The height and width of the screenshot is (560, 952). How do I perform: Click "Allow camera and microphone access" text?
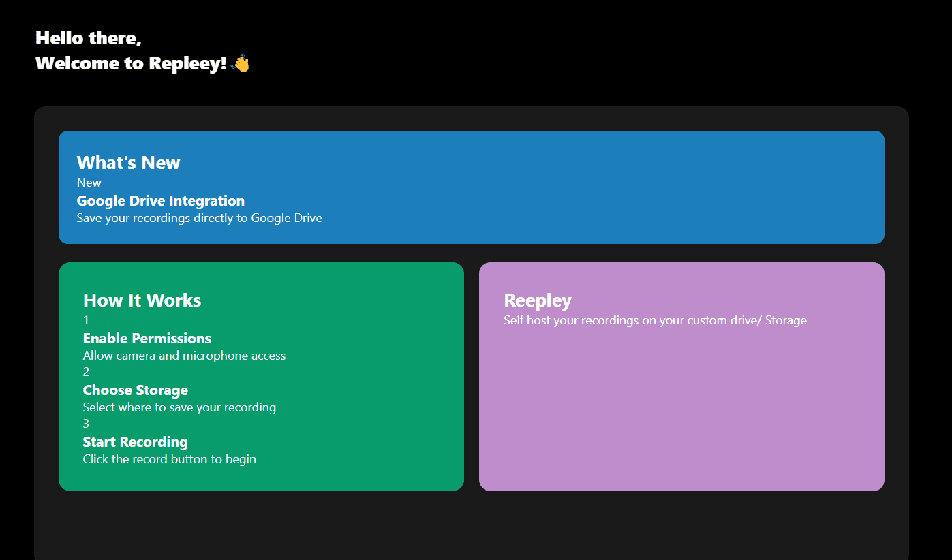pos(184,356)
